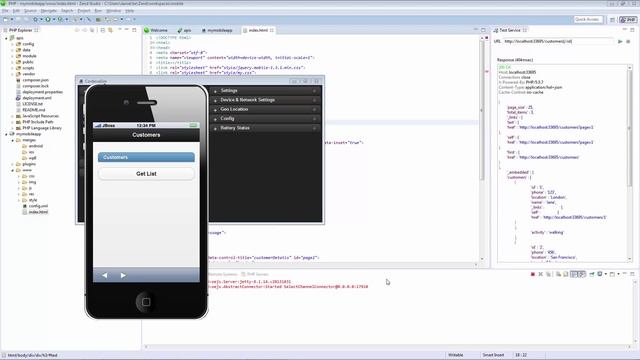Screen dimensions: 640x360
Task: Tap the blue Customers bar in phone
Action: pos(146,157)
